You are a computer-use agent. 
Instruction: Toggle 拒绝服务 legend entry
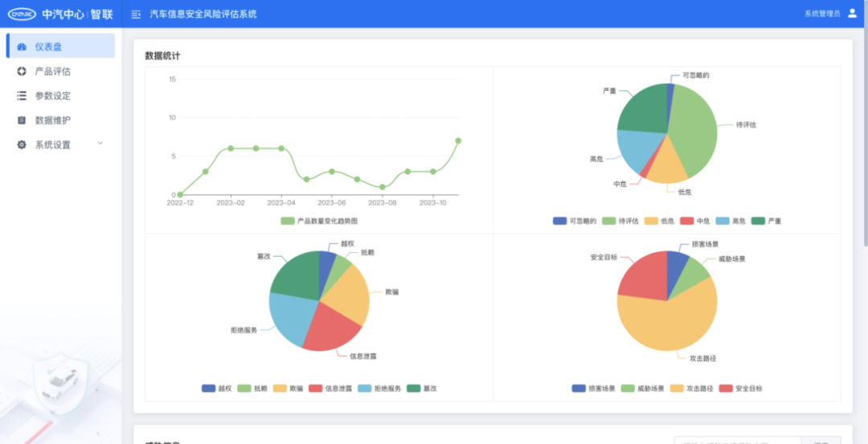click(x=379, y=389)
